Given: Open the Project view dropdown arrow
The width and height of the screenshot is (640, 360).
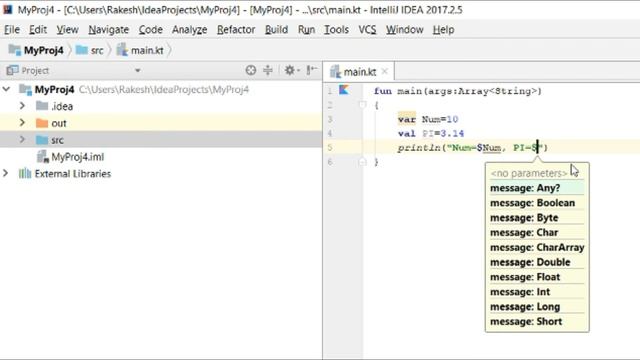Looking at the screenshot, I should (138, 71).
